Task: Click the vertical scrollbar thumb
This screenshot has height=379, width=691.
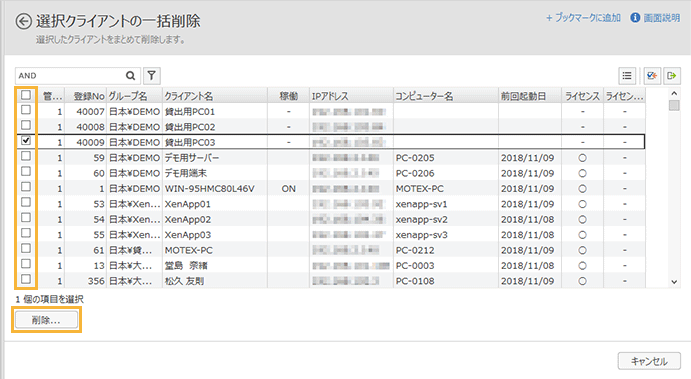Action: point(674,105)
